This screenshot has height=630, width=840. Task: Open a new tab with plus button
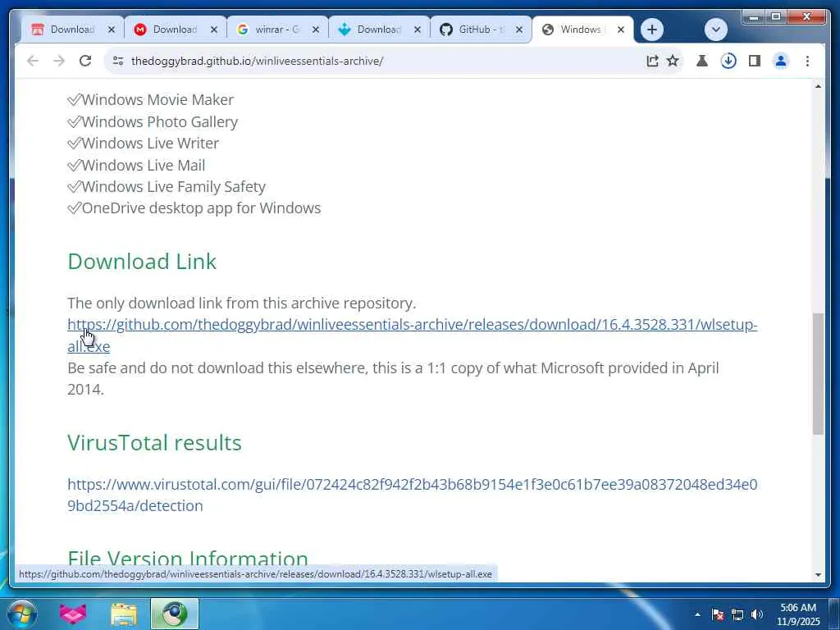[x=652, y=30]
